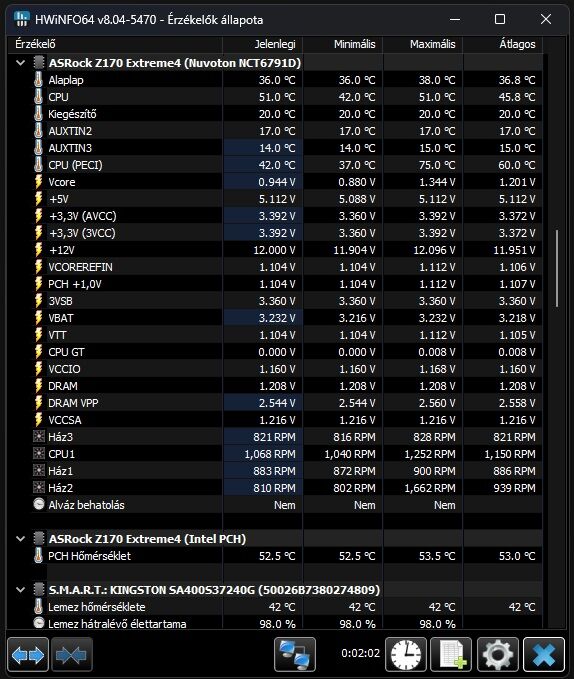Image resolution: width=574 pixels, height=679 pixels.
Task: Click the CPU (PECI) thermometer icon
Action: [39, 165]
